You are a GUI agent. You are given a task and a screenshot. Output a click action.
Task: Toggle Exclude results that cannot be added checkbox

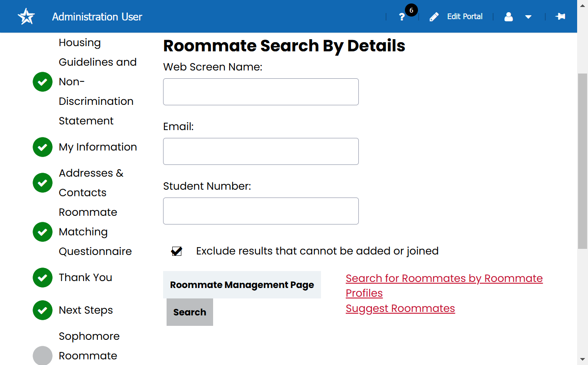177,251
